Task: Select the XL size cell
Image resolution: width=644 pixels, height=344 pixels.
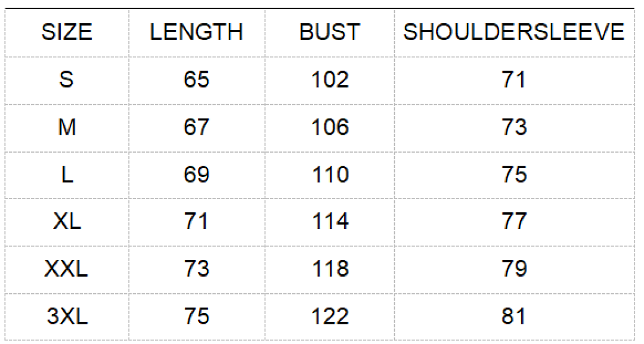Action: click(x=67, y=221)
